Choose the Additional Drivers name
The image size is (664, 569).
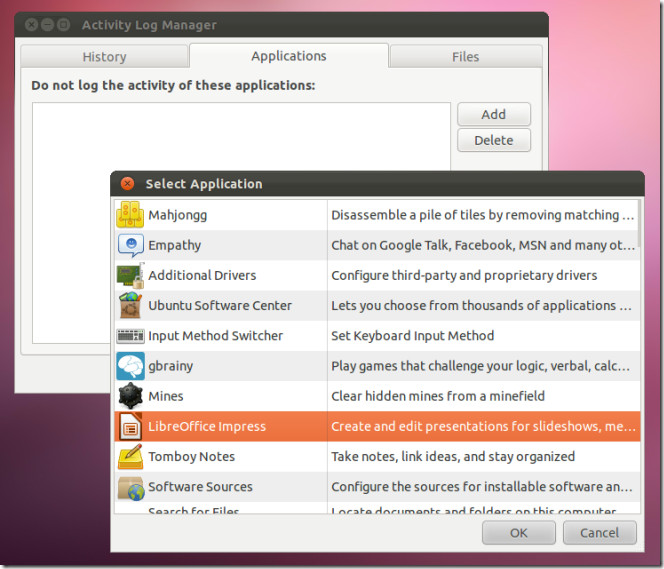pyautogui.click(x=202, y=275)
